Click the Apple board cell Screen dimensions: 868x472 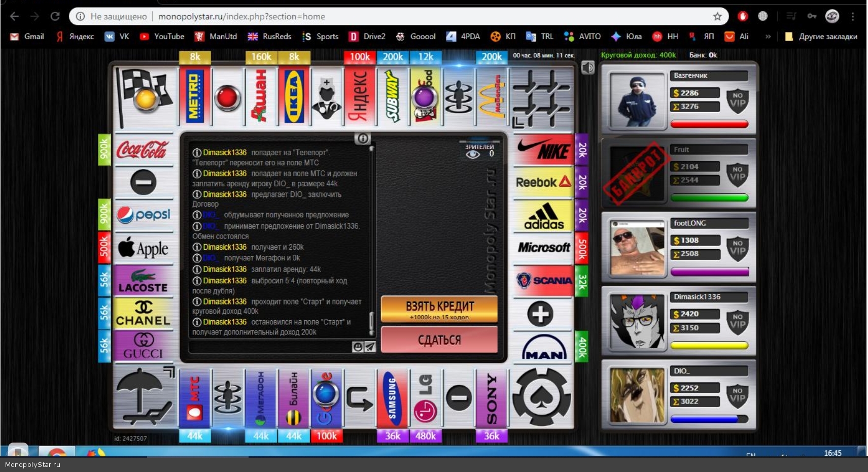[x=144, y=248]
